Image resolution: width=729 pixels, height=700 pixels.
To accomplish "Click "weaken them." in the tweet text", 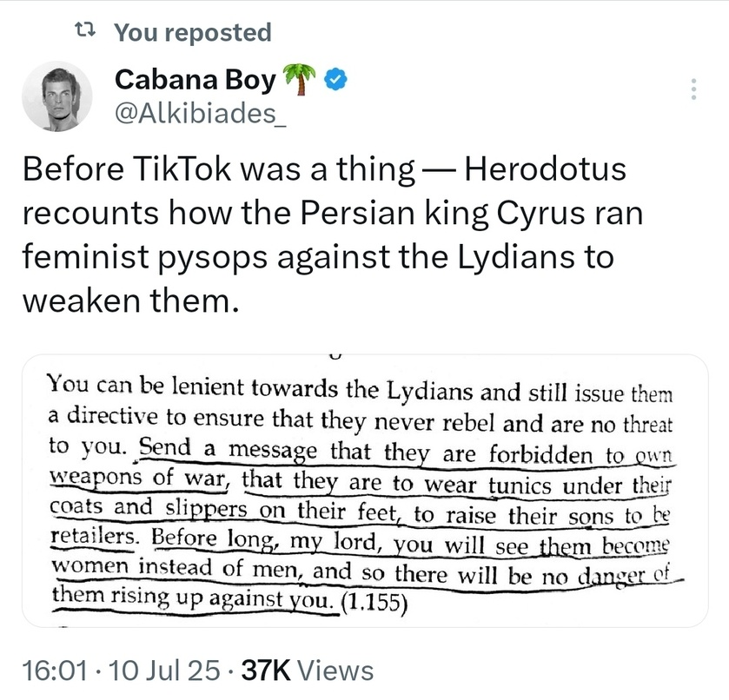I will [x=127, y=301].
